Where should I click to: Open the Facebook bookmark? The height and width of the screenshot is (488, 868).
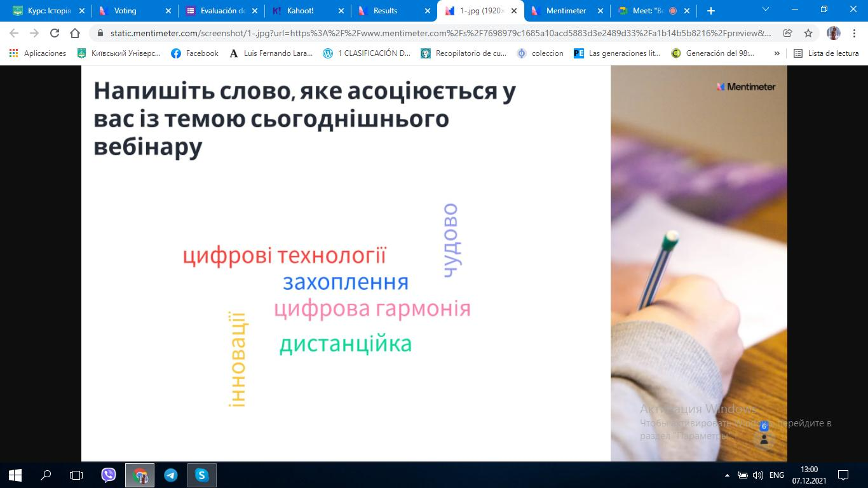pos(195,53)
